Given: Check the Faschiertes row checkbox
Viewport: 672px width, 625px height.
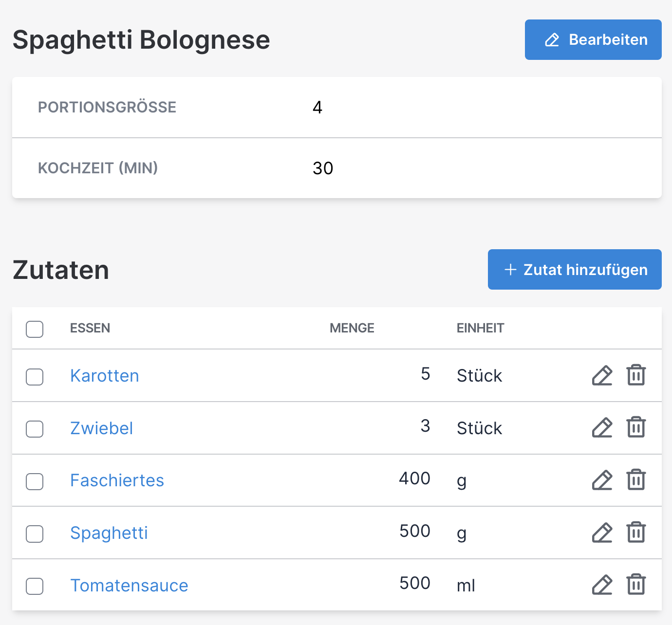Looking at the screenshot, I should pyautogui.click(x=35, y=481).
